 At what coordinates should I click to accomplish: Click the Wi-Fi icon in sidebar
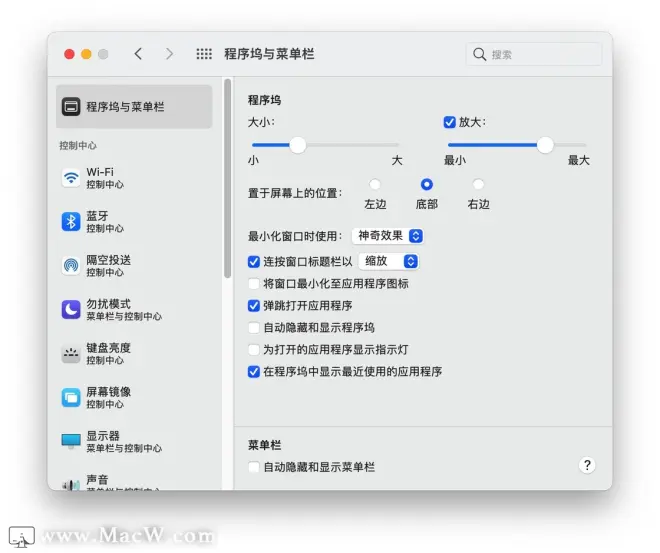coord(71,178)
